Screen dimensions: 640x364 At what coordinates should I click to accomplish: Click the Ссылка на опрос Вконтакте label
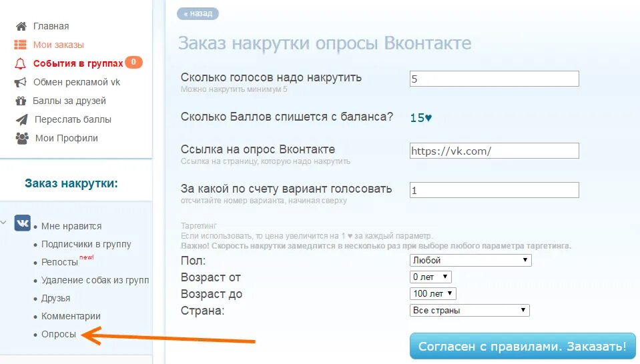pos(258,149)
